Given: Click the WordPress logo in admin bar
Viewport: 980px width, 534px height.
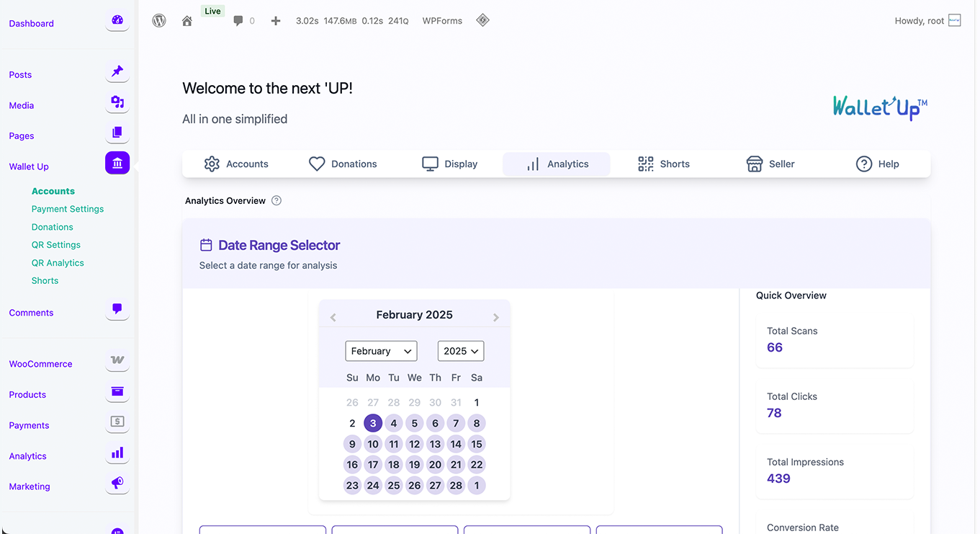Looking at the screenshot, I should [159, 21].
